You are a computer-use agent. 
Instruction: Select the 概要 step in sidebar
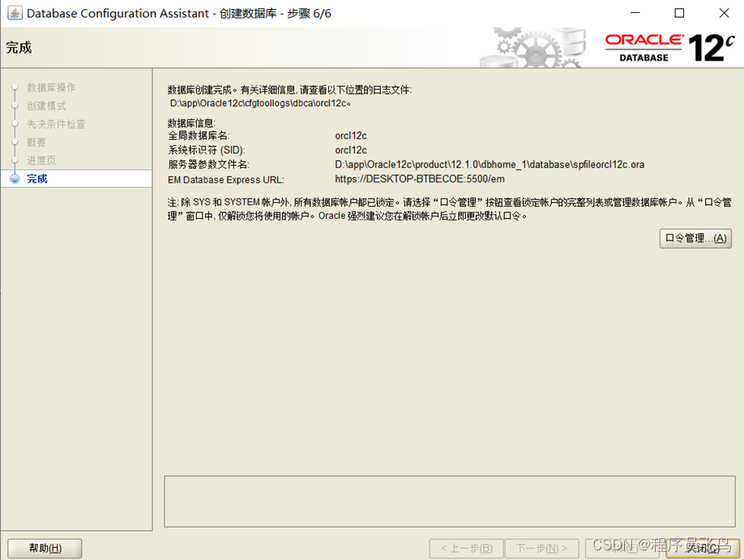point(36,143)
